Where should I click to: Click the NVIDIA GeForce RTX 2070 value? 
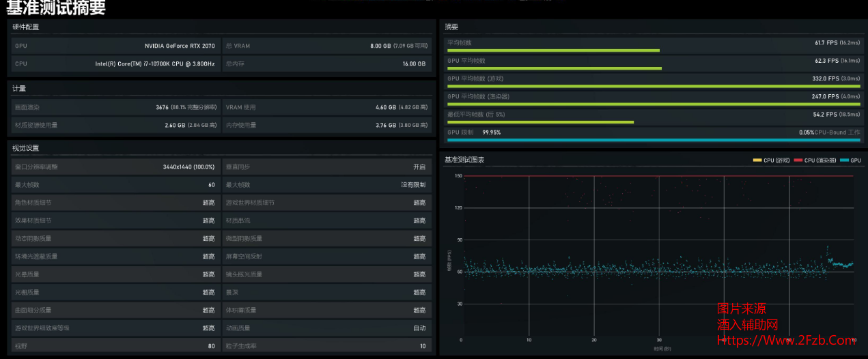point(180,46)
